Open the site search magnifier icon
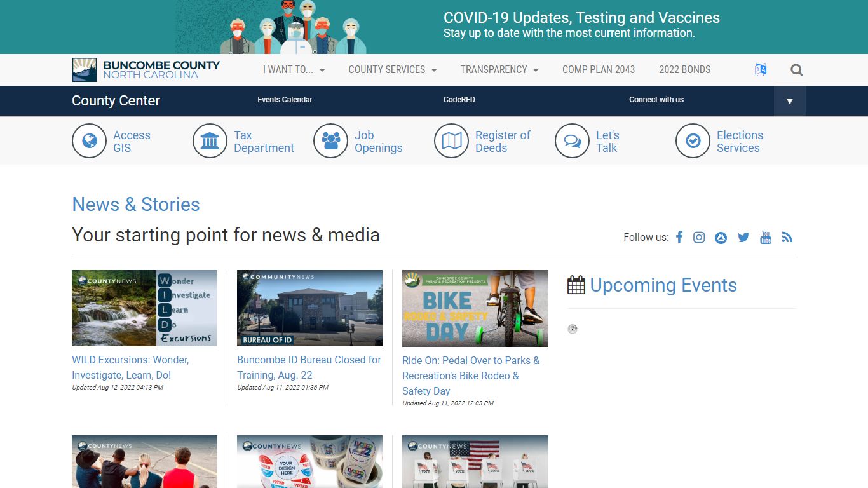 point(797,70)
